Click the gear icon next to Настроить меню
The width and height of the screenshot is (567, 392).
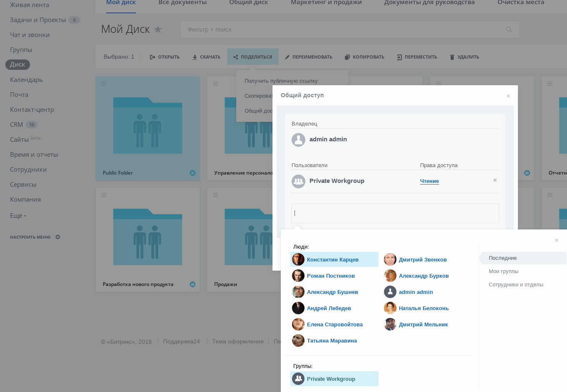(x=58, y=237)
